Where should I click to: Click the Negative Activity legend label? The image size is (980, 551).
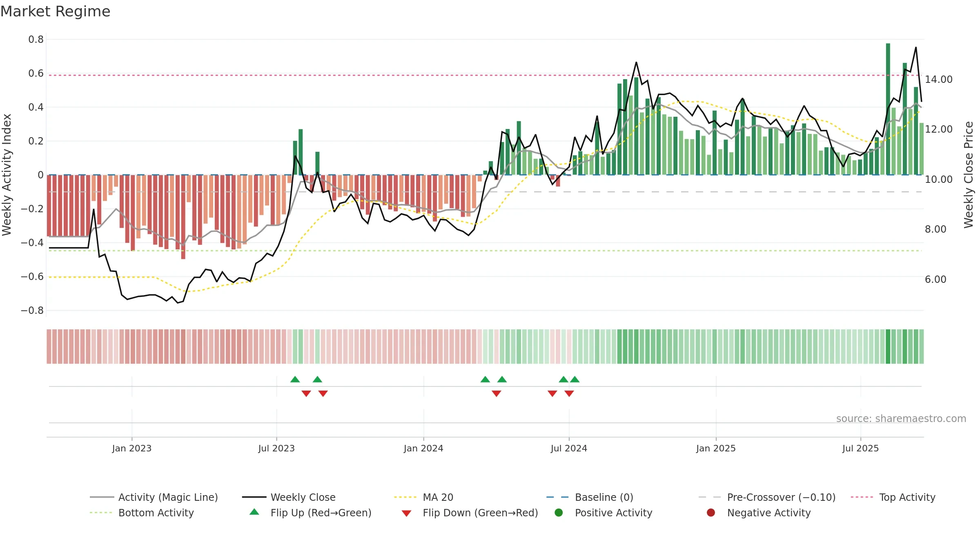(769, 513)
